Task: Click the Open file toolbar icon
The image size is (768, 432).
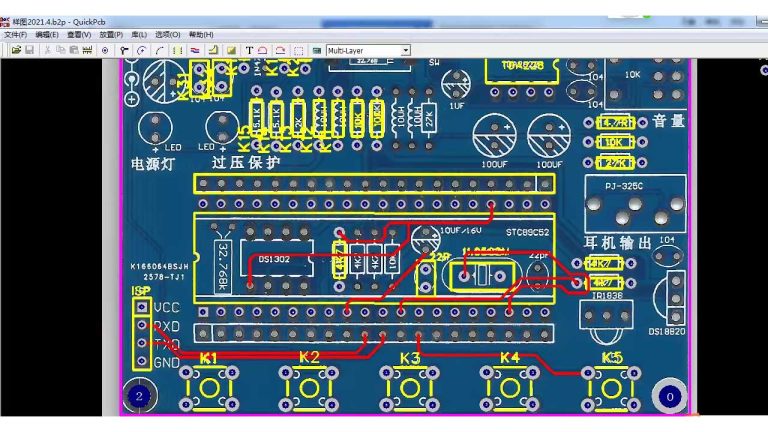Action: pos(17,50)
